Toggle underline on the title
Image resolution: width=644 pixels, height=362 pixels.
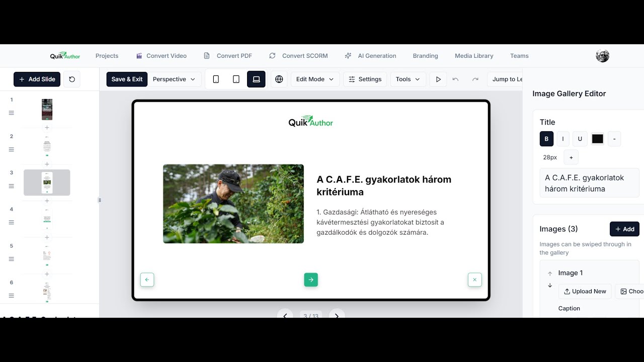tap(580, 139)
